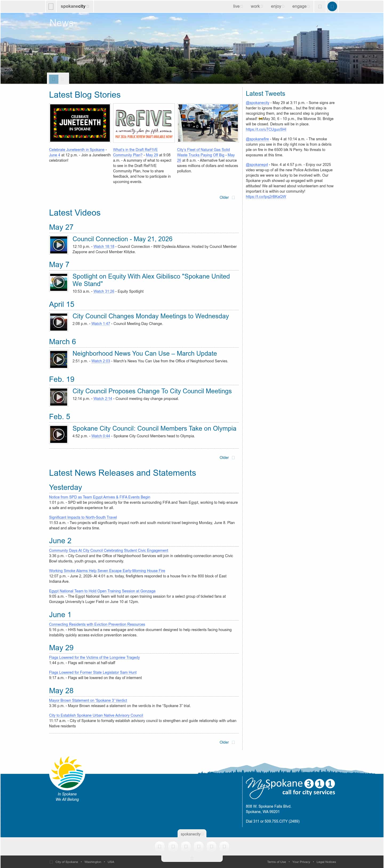384x868 pixels.
Task: Click the icon before City of Spokane in footer
Action: (x=51, y=862)
